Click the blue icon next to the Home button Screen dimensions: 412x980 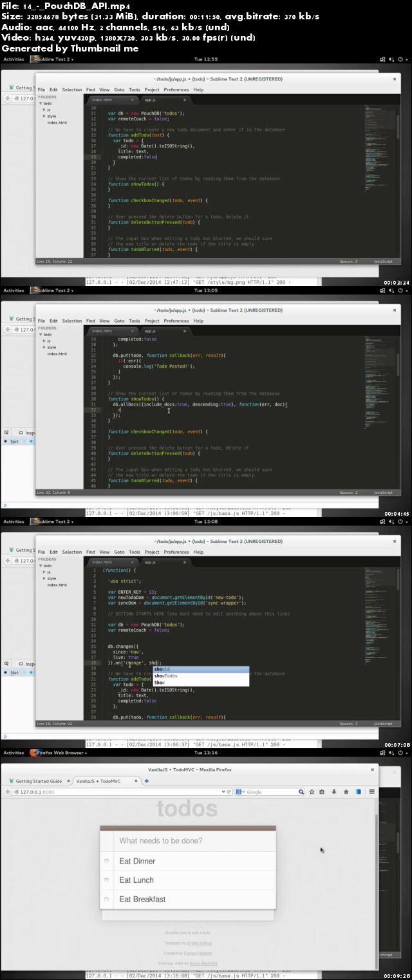pos(358,792)
